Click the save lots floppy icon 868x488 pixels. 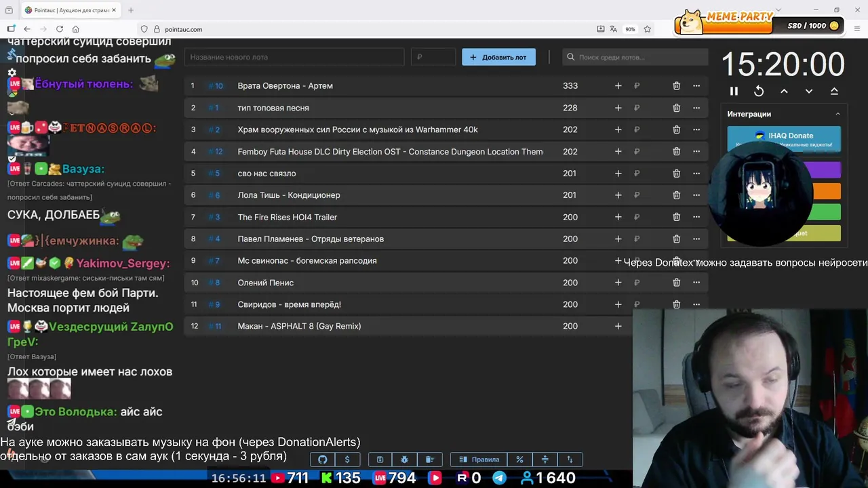380,460
